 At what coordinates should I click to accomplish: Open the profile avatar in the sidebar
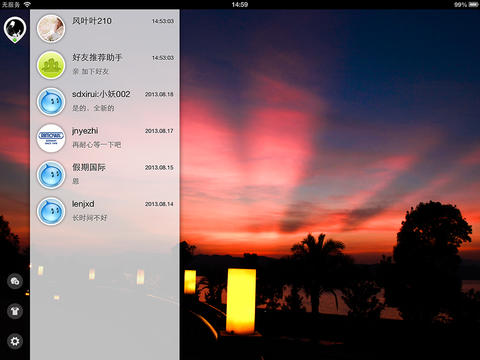click(x=15, y=29)
